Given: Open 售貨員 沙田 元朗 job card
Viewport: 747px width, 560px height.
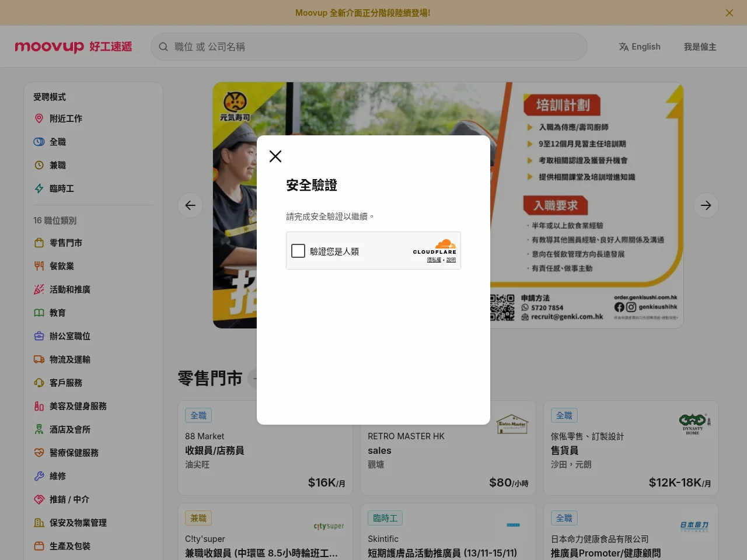Looking at the screenshot, I should click(631, 448).
